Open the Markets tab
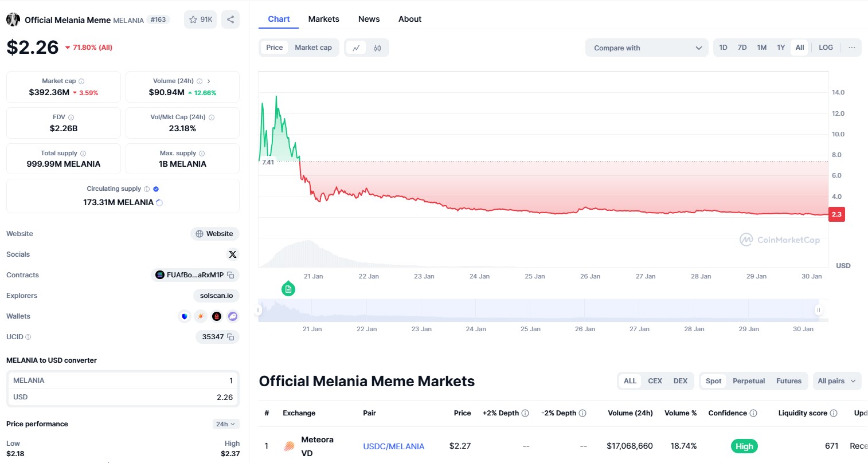 [x=324, y=19]
